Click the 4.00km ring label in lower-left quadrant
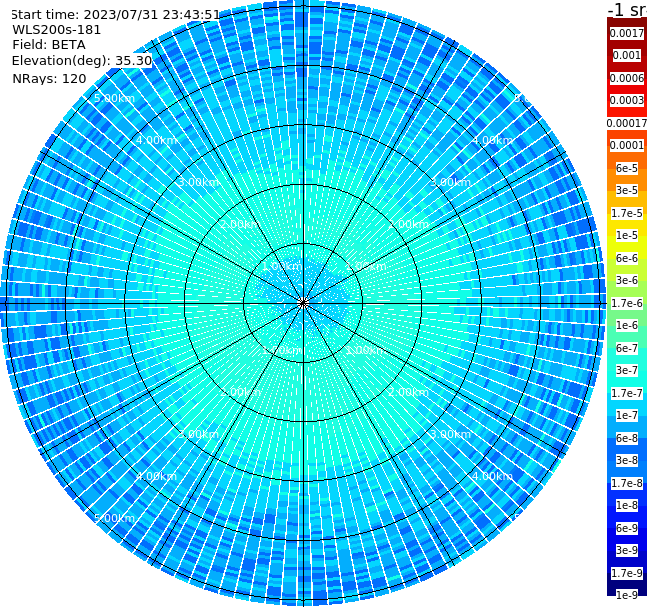 pyautogui.click(x=156, y=476)
